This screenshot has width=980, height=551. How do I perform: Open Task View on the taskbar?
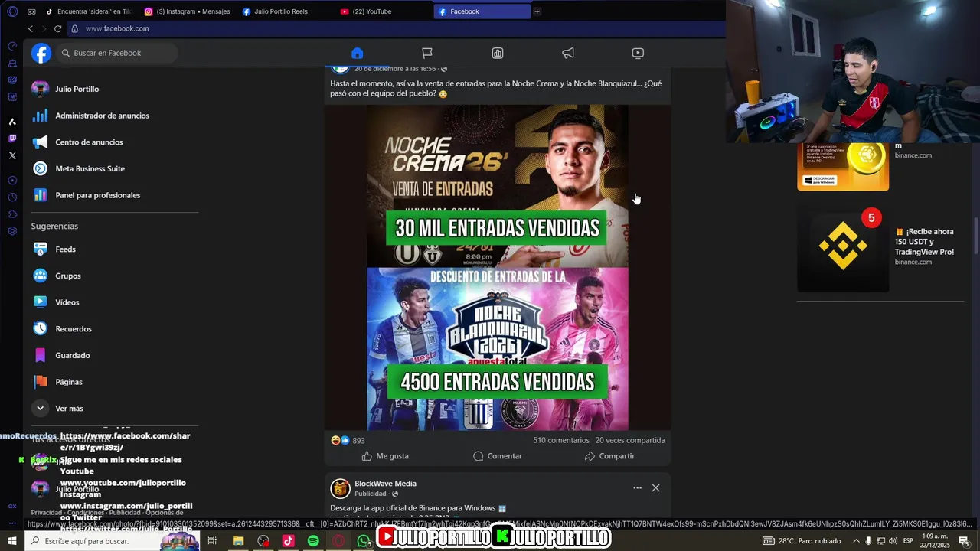click(212, 541)
